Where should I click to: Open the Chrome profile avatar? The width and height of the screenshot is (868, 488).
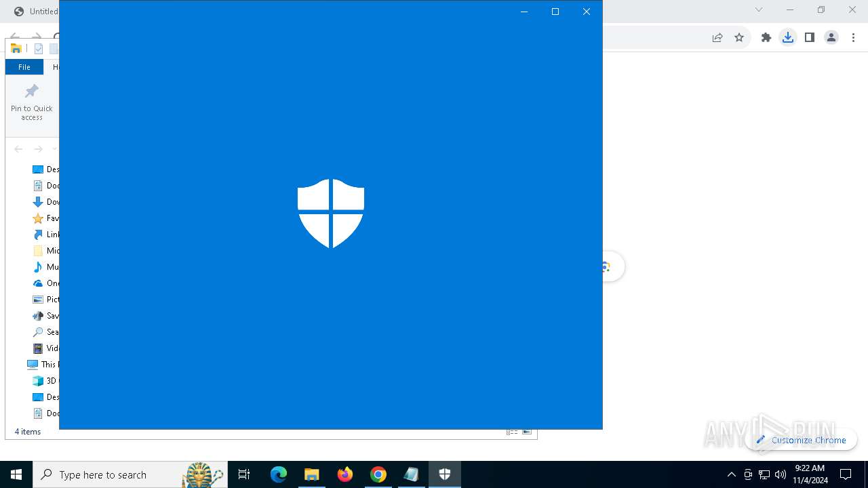(831, 38)
